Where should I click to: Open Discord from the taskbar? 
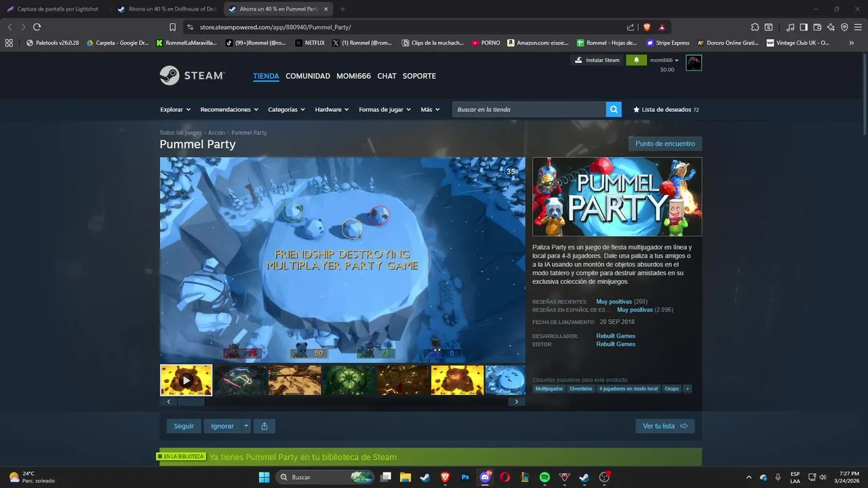(x=485, y=477)
